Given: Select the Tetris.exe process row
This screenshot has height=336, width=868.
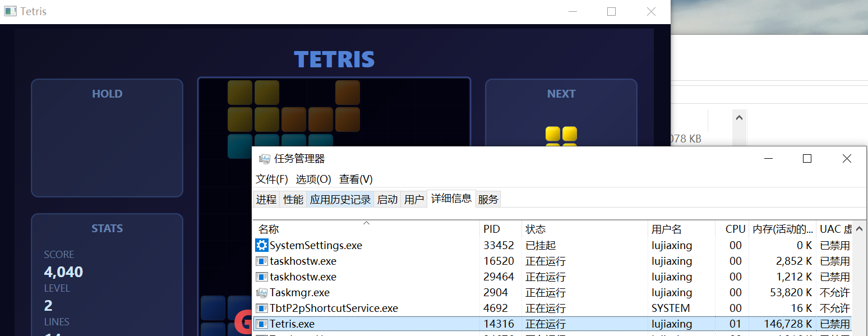Looking at the screenshot, I should point(393,324).
